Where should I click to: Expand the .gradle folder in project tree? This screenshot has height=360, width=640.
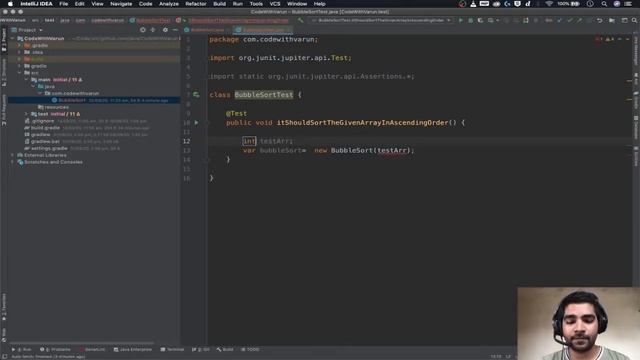(19, 45)
